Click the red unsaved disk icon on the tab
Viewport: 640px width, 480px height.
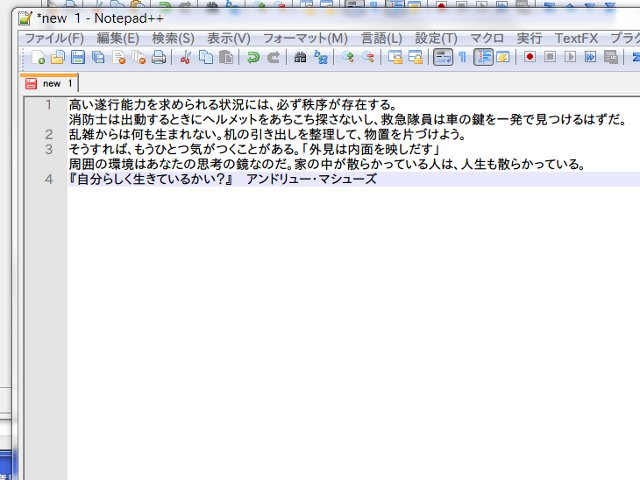coord(31,84)
